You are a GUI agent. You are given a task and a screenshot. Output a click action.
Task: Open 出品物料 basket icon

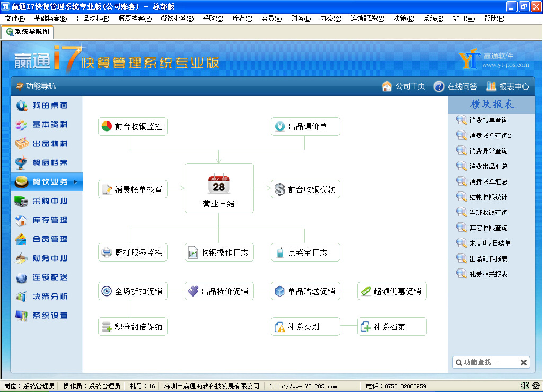click(x=21, y=144)
